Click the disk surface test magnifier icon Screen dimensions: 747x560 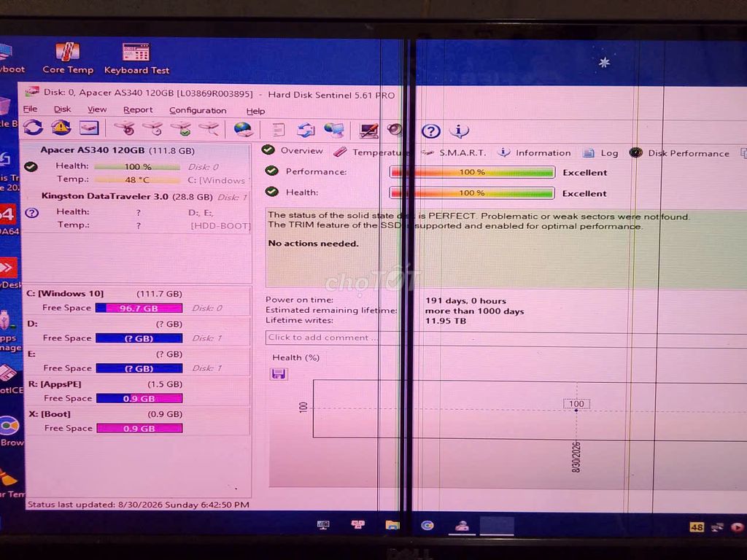(209, 128)
